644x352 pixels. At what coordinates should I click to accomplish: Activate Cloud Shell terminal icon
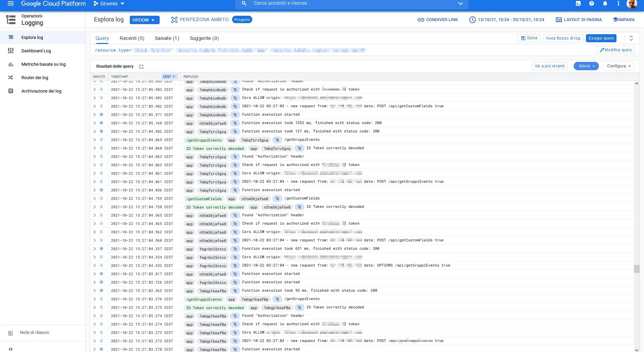pyautogui.click(x=578, y=4)
